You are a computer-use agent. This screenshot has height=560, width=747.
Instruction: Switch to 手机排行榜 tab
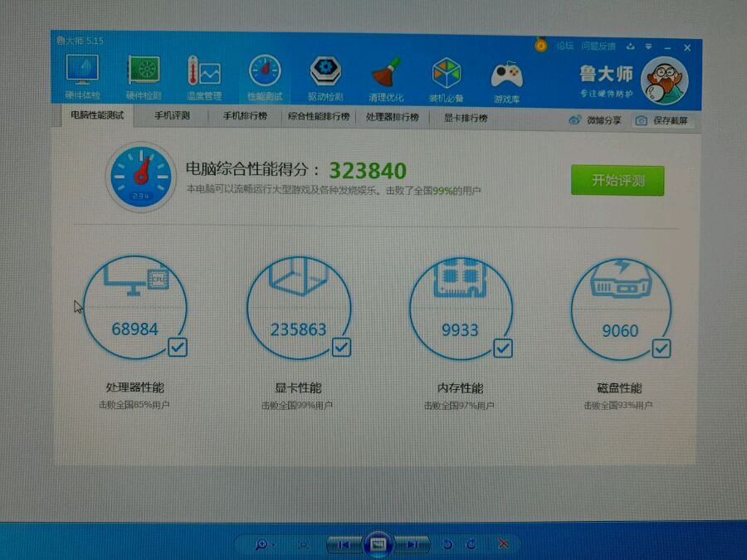click(x=245, y=116)
